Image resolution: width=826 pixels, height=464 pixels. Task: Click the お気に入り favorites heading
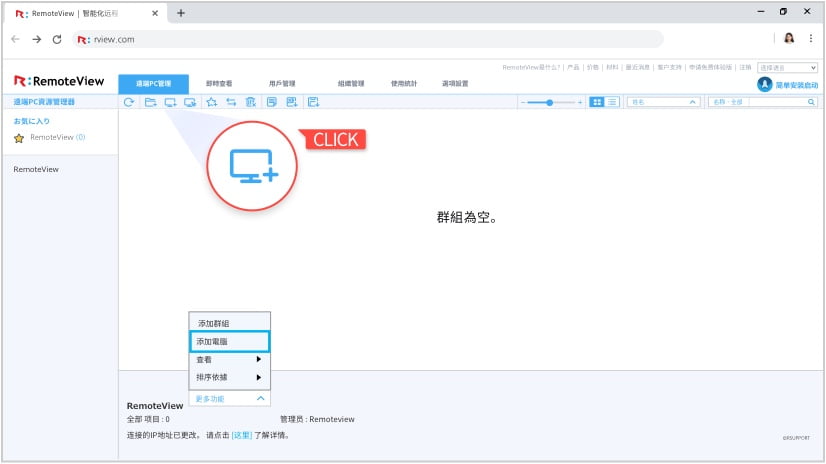(32, 121)
